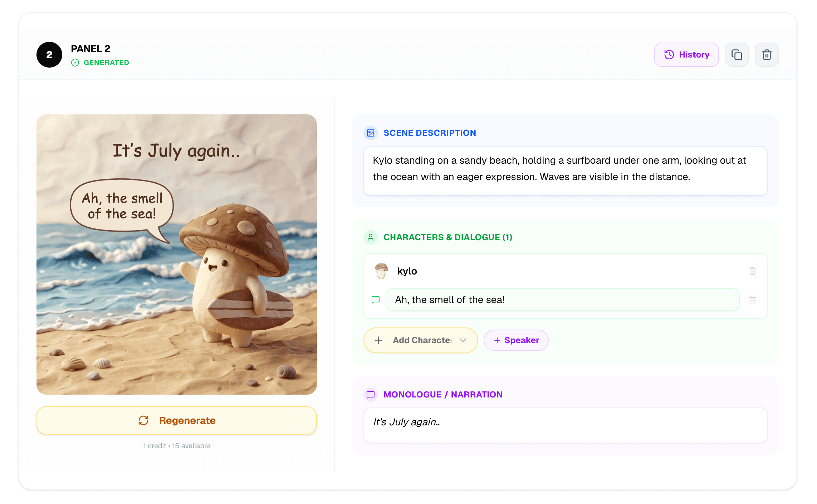
Task: Click the + Speaker button
Action: pyautogui.click(x=516, y=340)
